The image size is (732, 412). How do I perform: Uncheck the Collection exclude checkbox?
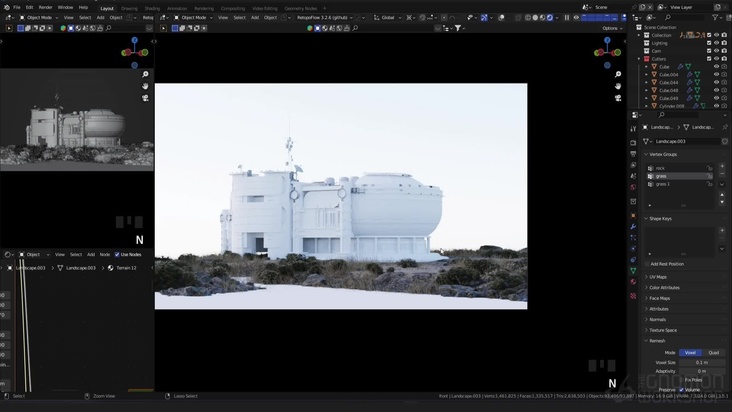point(709,35)
